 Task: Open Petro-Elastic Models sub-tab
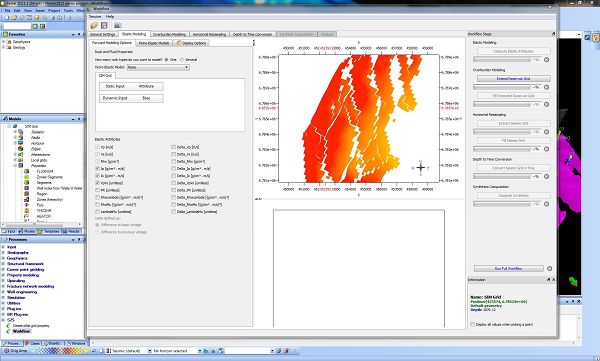[x=154, y=43]
